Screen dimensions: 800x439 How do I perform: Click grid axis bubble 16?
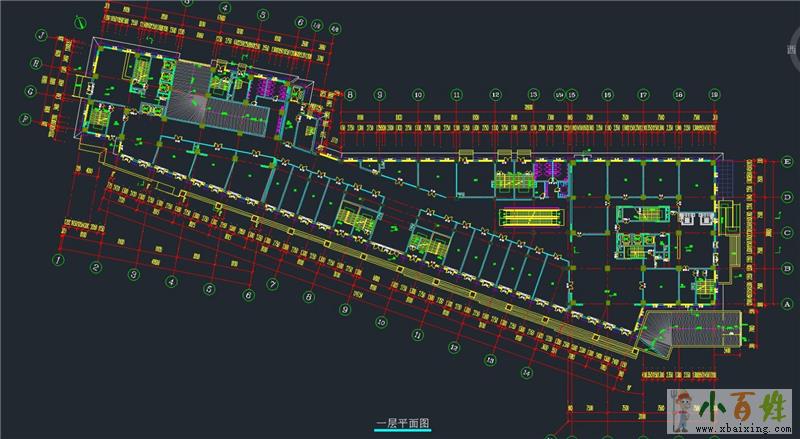[607, 94]
